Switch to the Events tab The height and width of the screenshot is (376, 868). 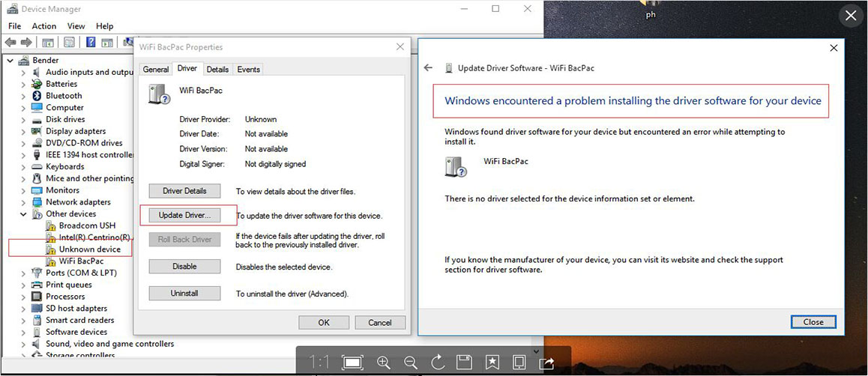(248, 70)
